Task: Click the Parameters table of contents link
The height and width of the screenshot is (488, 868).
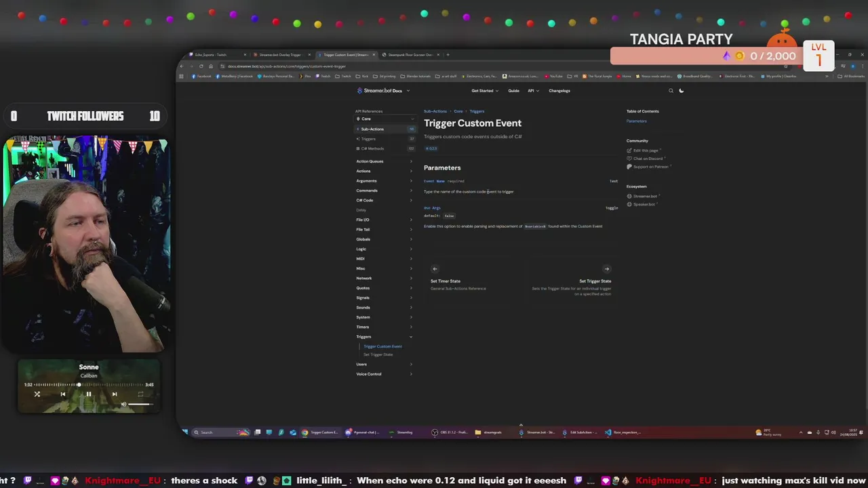Action: (637, 121)
